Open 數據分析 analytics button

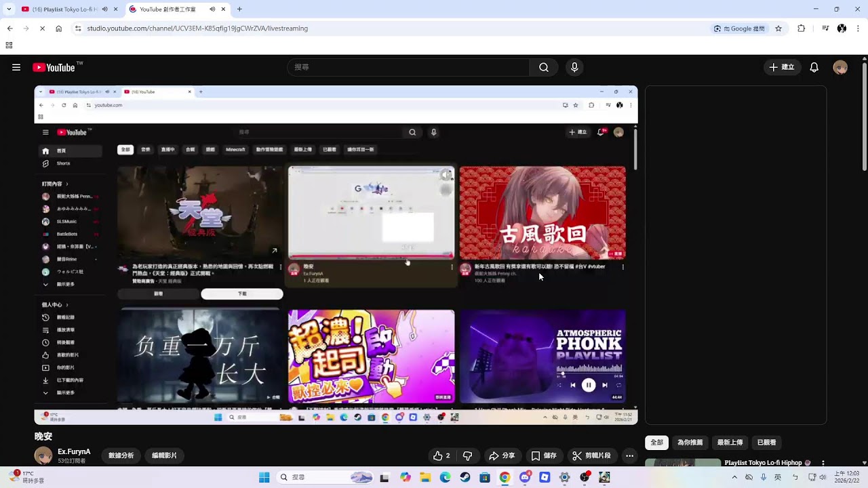(121, 455)
